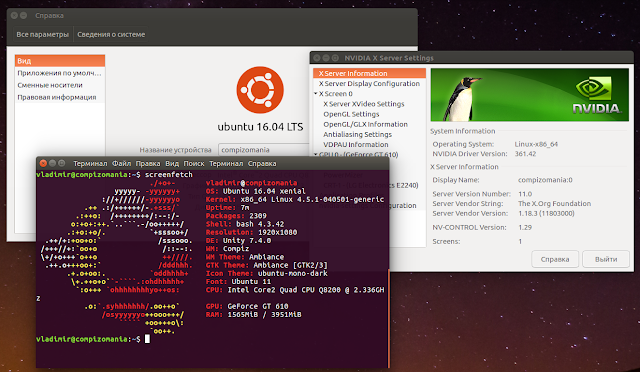
Task: Click the NVIDIA Driver Version value 361.42
Action: (x=525, y=154)
